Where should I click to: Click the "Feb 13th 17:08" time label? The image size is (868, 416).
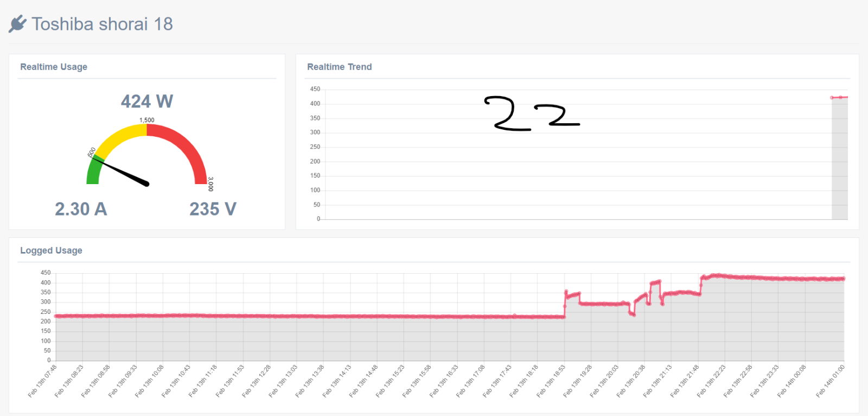470,381
